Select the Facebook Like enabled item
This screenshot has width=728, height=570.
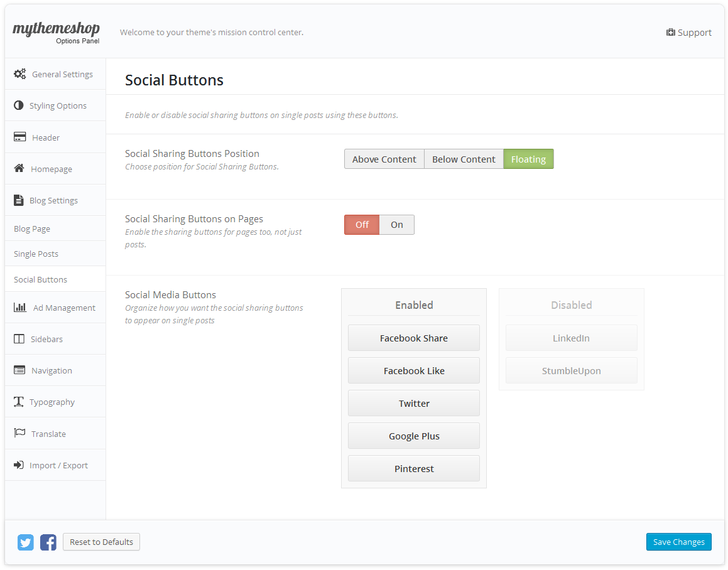[x=414, y=370]
